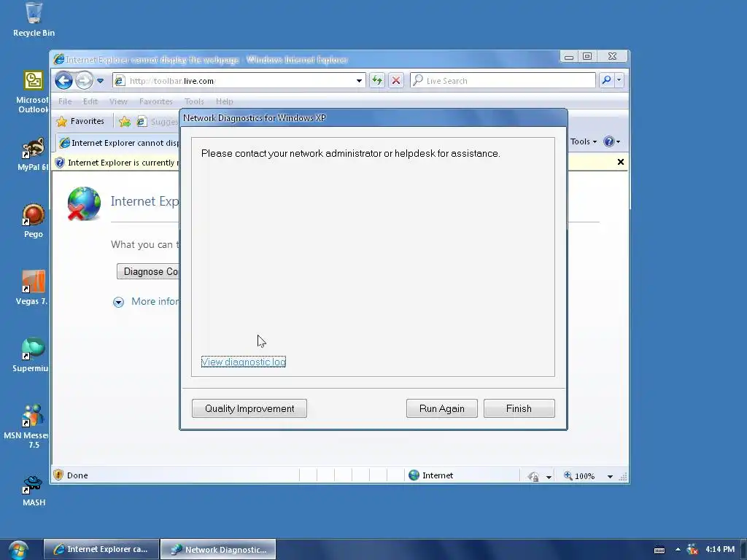The height and width of the screenshot is (560, 747).
Task: Click the Internet zone globe in status bar
Action: [x=414, y=475]
